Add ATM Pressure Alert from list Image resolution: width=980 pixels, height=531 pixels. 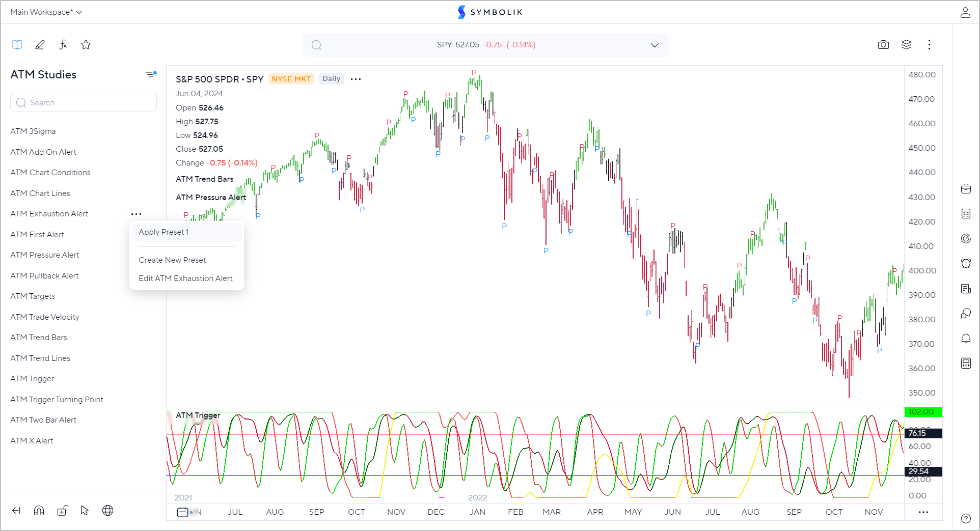click(45, 255)
